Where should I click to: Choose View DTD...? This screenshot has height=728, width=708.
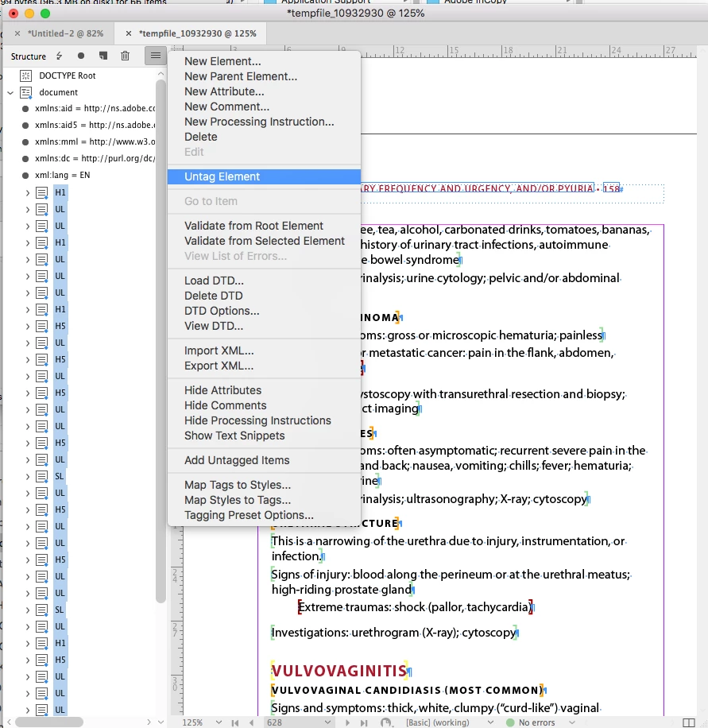[x=214, y=326]
